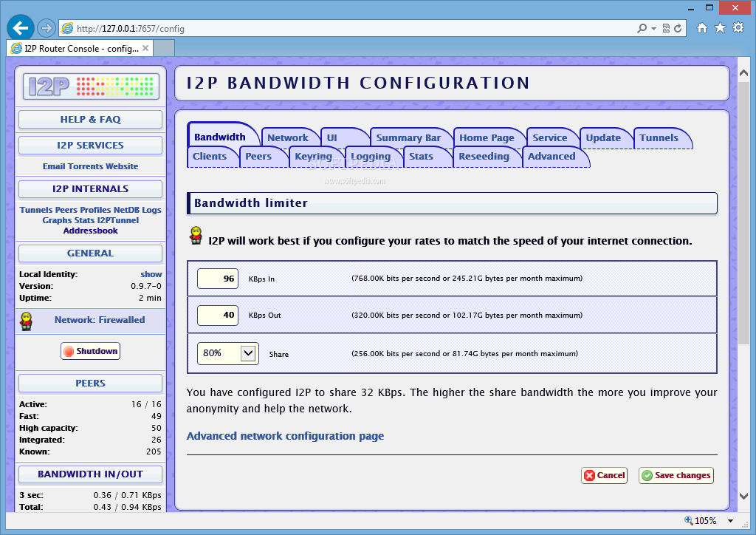Click the KBps In input field

(218, 279)
